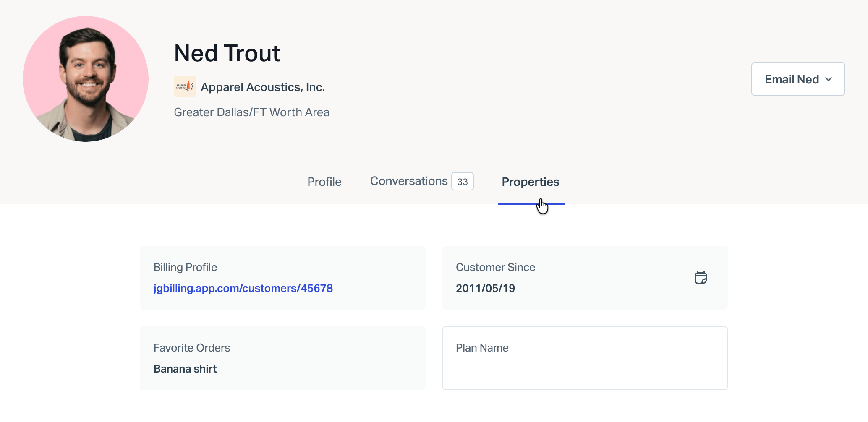Image resolution: width=868 pixels, height=422 pixels.
Task: Click the Apparel Acoustics company logo
Action: click(x=185, y=86)
